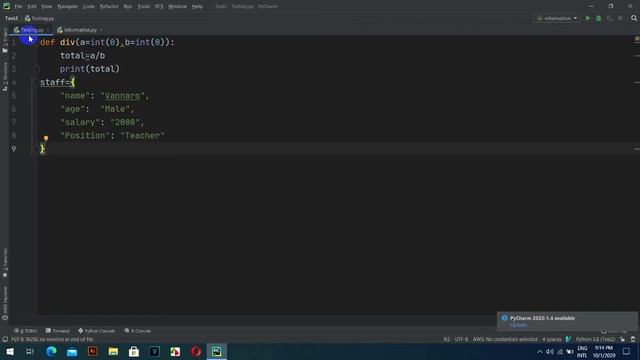Click the ENG INTL language indicator
Viewport: 640px width, 360px height.
pyautogui.click(x=582, y=352)
